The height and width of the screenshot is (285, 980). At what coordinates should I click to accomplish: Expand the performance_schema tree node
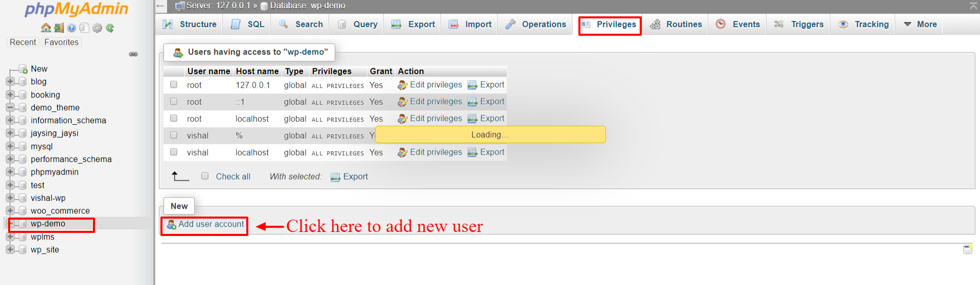[10, 159]
